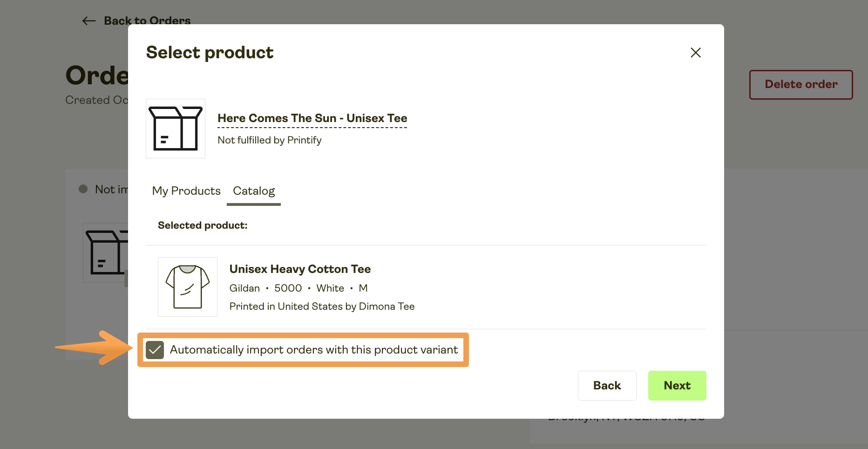Click the Gildan 5000 White M details
868x449 pixels.
(298, 288)
